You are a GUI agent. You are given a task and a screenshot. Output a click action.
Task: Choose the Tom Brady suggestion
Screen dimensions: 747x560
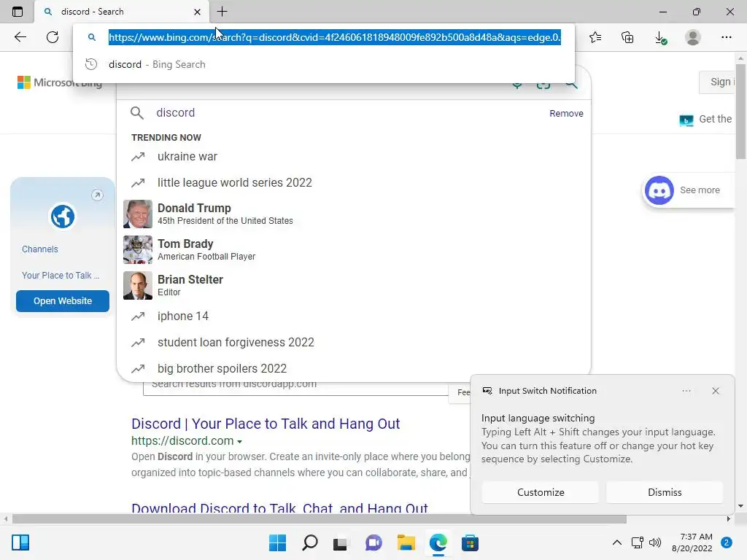(354, 249)
